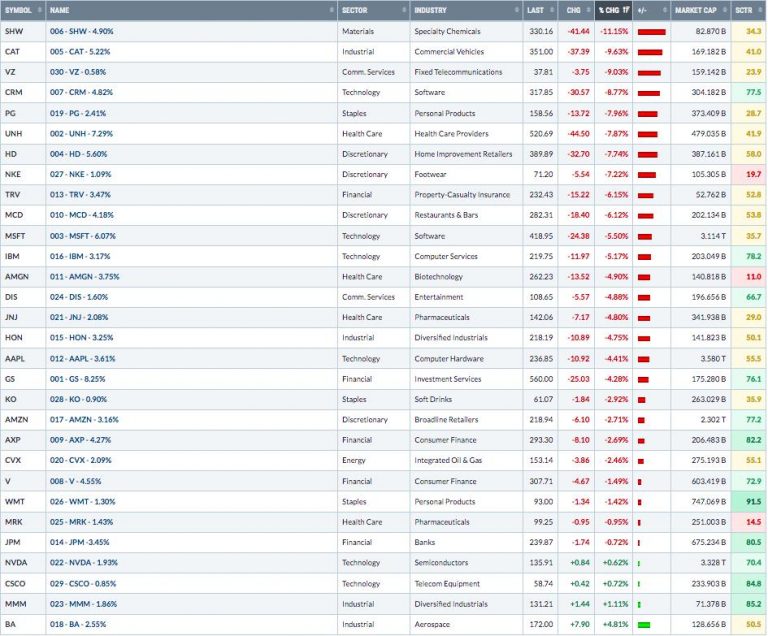Click the red change bar for SHW
Viewport: 768px width, 636px height.
pyautogui.click(x=651, y=32)
